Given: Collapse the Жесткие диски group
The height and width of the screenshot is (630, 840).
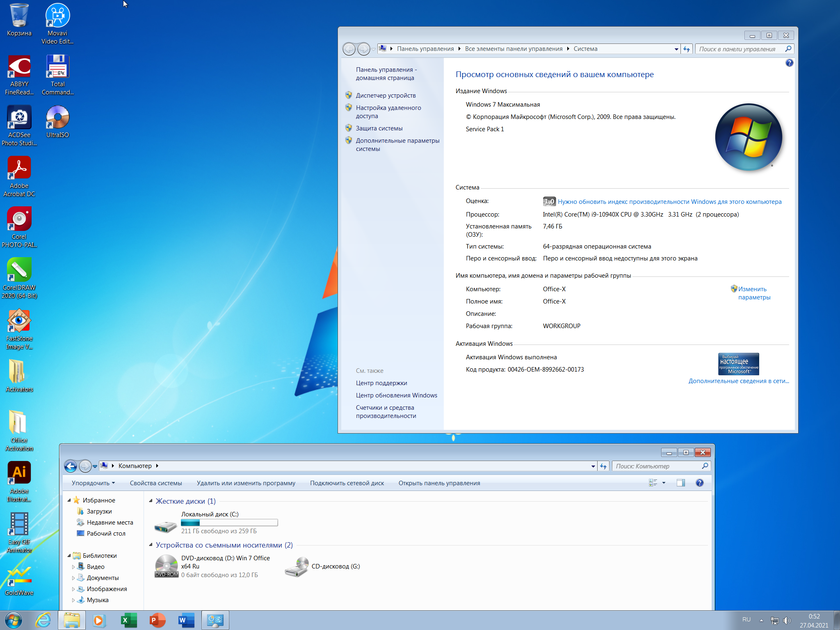Looking at the screenshot, I should [151, 501].
